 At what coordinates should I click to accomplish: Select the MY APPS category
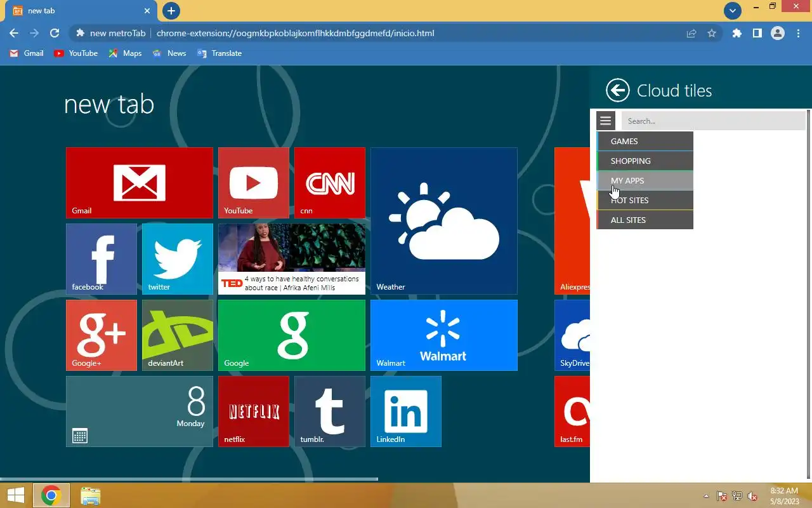point(645,180)
